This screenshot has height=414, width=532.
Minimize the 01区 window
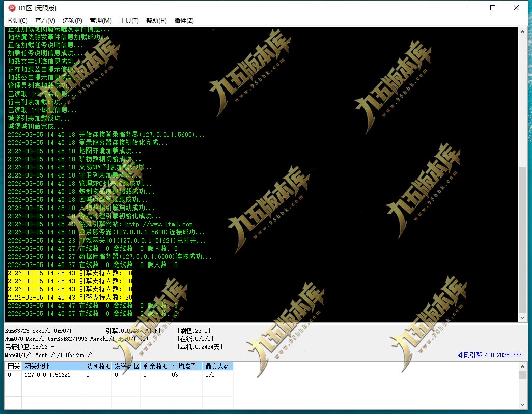pyautogui.click(x=470, y=8)
